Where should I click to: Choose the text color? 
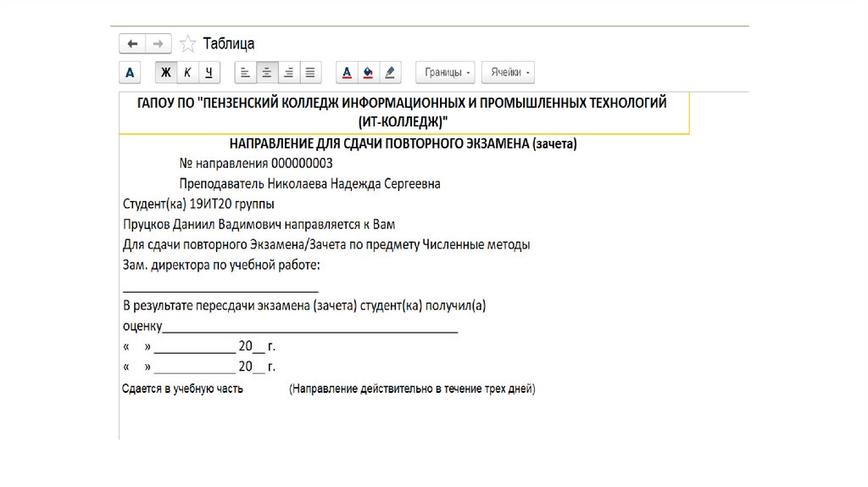coord(347,73)
